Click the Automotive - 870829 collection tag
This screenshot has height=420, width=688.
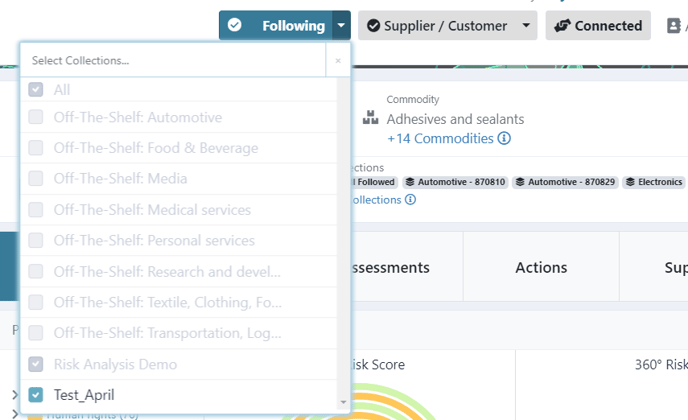click(565, 182)
